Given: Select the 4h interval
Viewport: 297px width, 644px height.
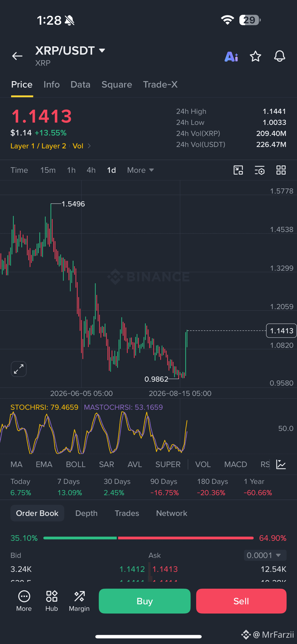Looking at the screenshot, I should pyautogui.click(x=91, y=170).
